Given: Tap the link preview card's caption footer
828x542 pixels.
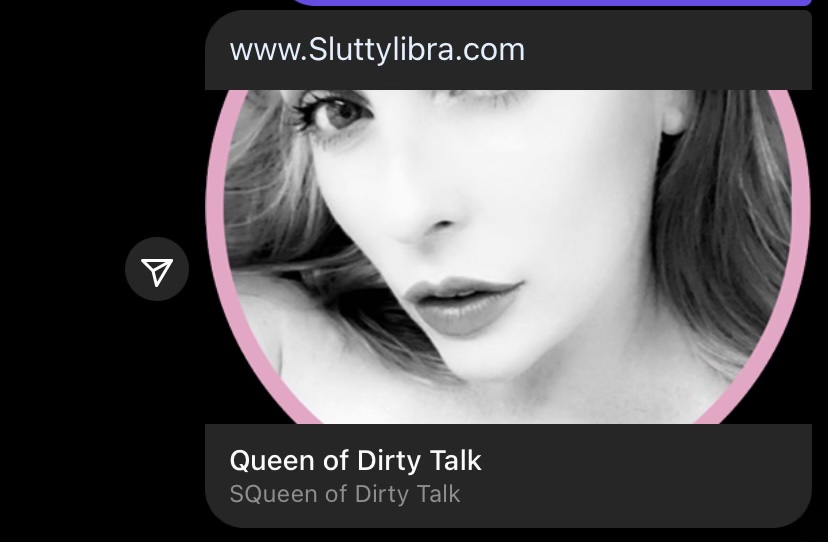Looking at the screenshot, I should tap(508, 475).
